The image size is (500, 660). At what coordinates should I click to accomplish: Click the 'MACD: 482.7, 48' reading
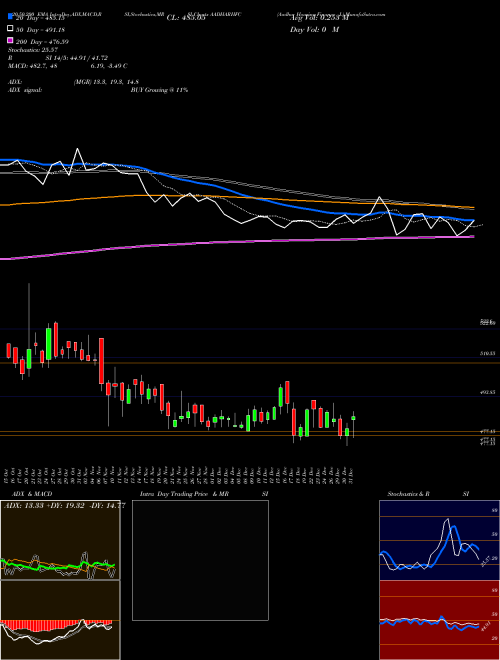pos(32,66)
